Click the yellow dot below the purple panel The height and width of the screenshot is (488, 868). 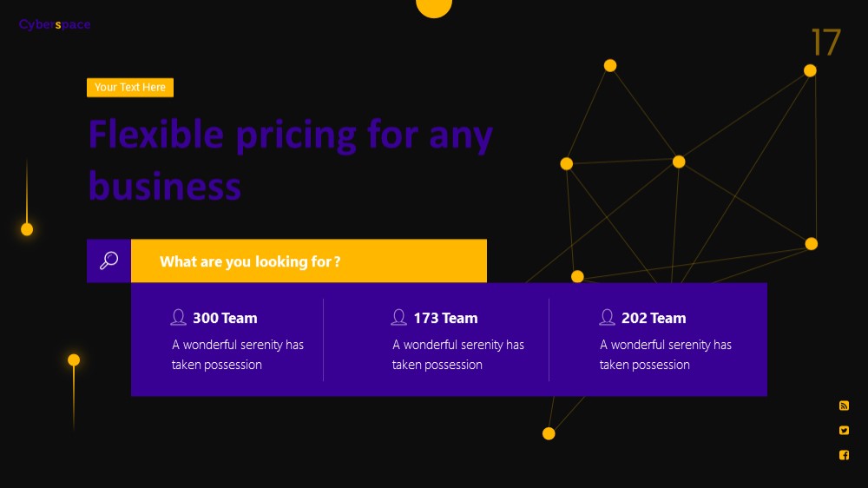[549, 433]
